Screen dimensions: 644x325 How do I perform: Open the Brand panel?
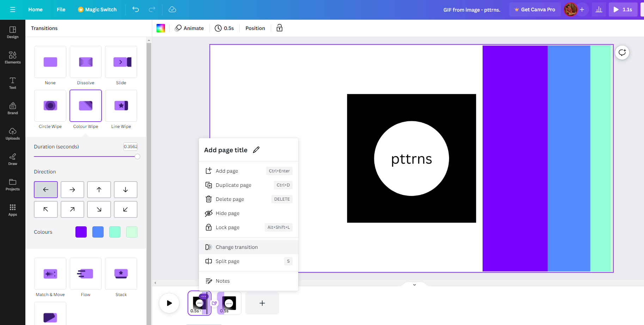click(x=13, y=109)
